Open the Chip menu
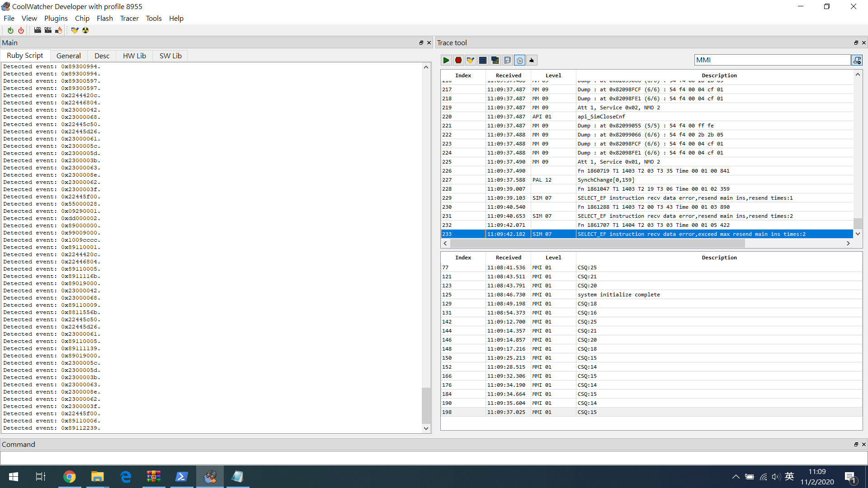This screenshot has height=488, width=868. 82,19
